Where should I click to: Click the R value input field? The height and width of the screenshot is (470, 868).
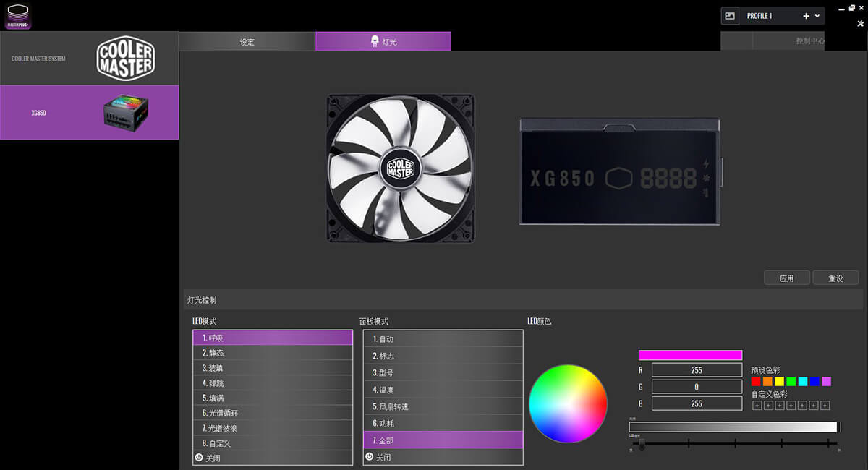(697, 370)
